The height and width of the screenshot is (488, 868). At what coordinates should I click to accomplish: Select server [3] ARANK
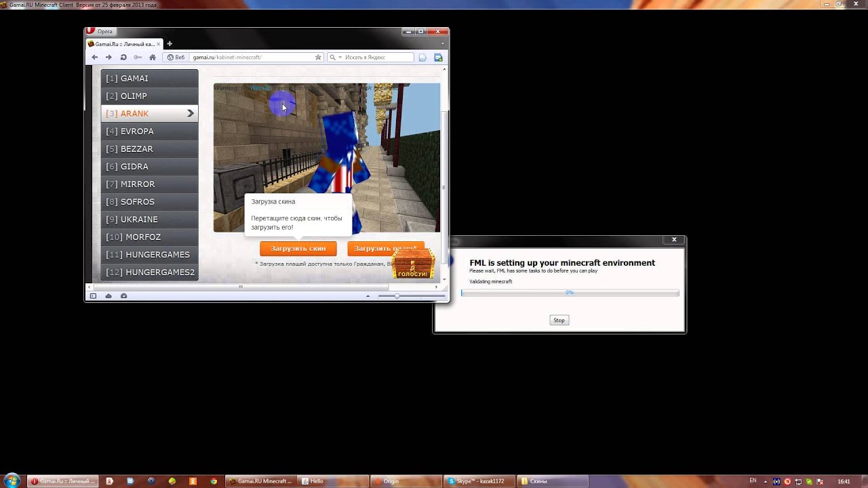(149, 113)
